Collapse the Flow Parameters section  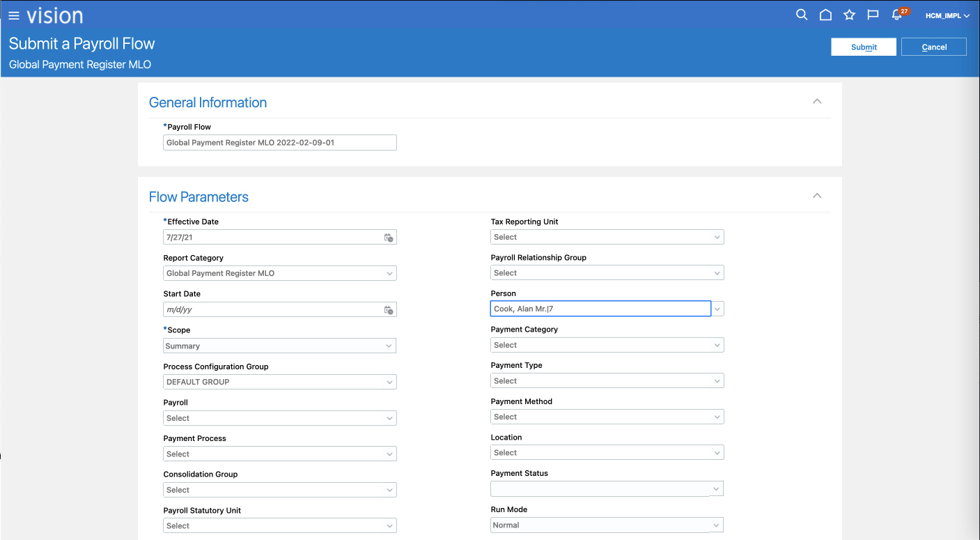pyautogui.click(x=817, y=196)
